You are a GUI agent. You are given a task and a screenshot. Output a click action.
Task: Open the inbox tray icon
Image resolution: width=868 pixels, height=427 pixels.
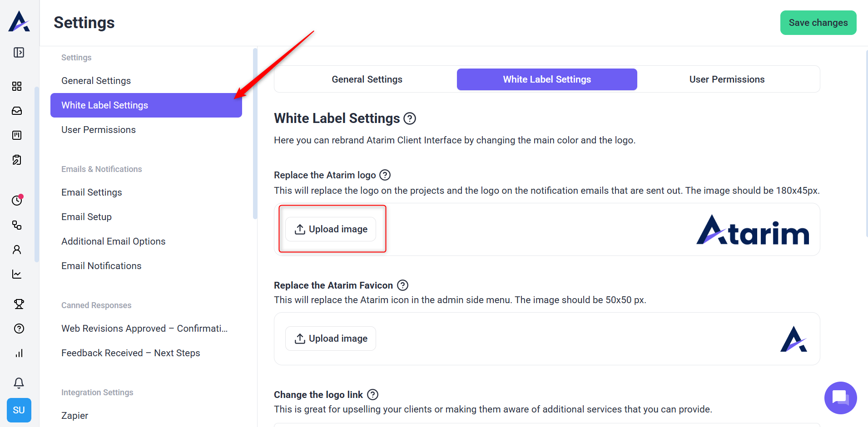coord(17,111)
